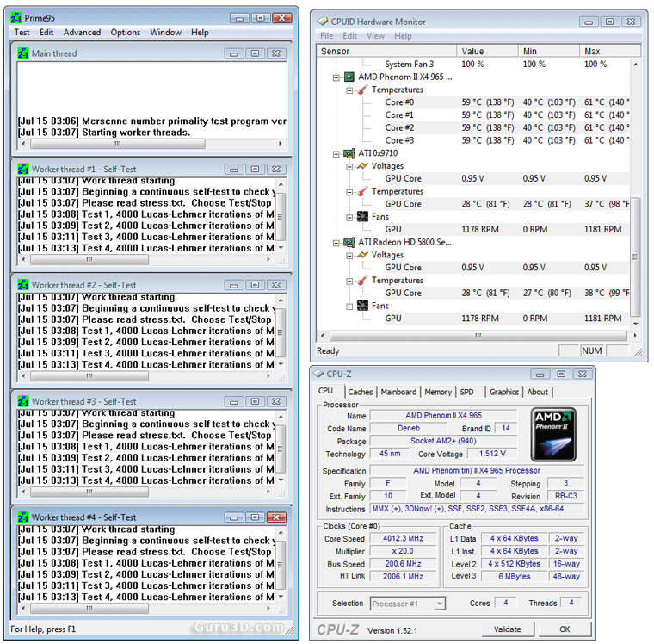This screenshot has width=654, height=644.
Task: Collapse Temperatures under ATI 0x9710
Action: click(x=349, y=192)
